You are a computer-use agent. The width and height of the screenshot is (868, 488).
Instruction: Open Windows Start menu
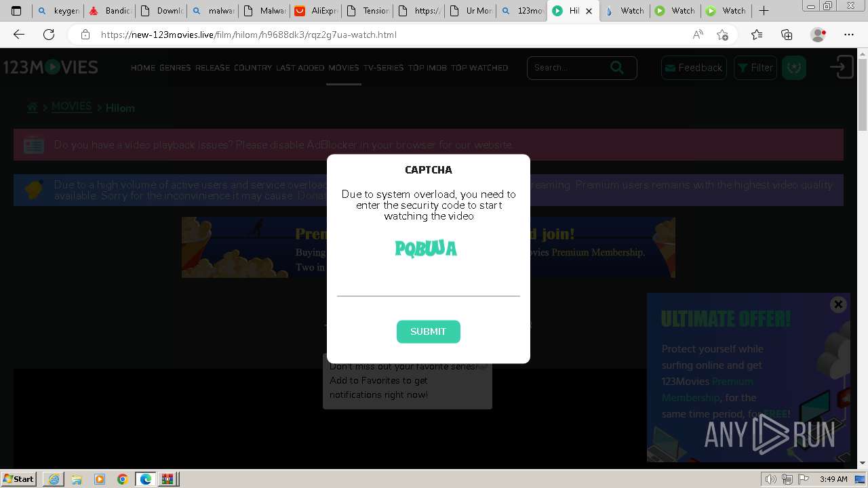[19, 479]
